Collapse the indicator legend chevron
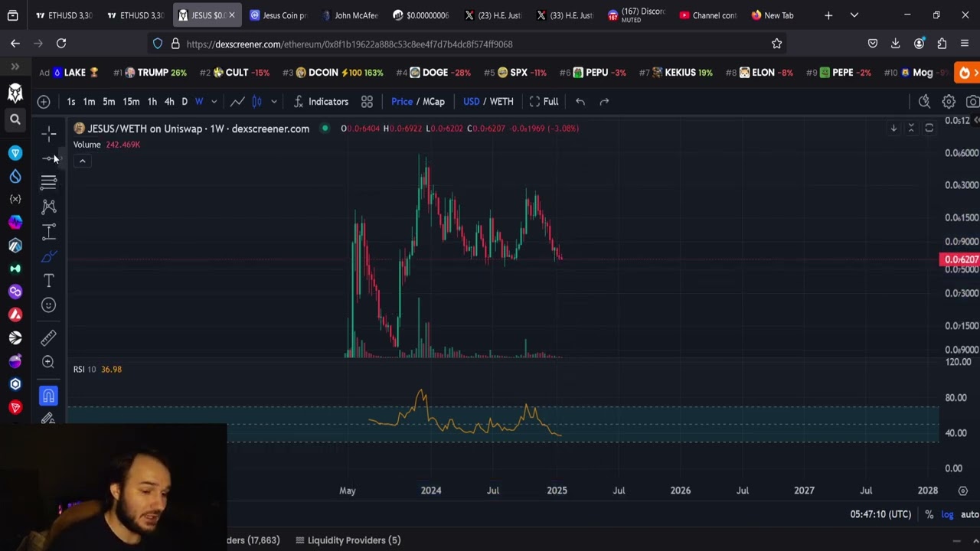Image resolution: width=980 pixels, height=551 pixels. coord(82,161)
